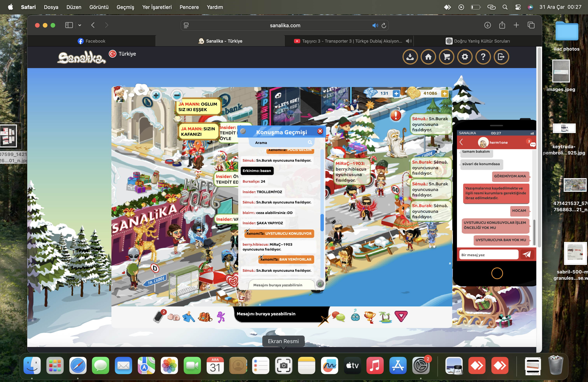Mute the Taşıyıcı 3 tab audio

[x=409, y=41]
